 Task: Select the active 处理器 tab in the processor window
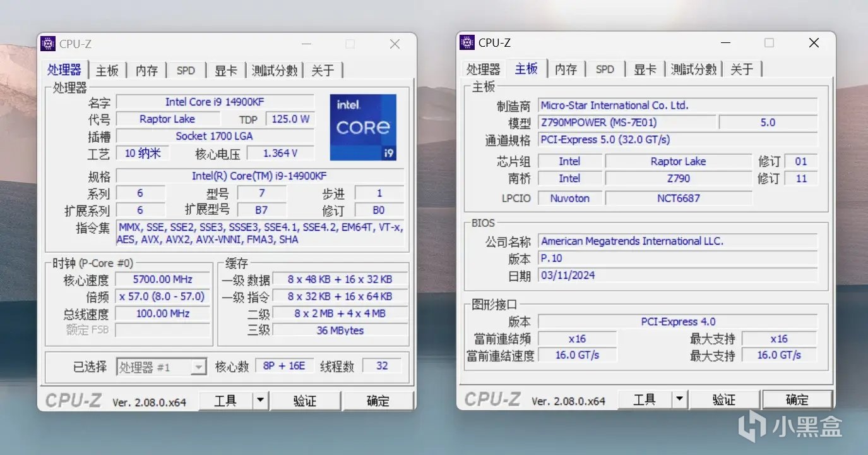[64, 69]
